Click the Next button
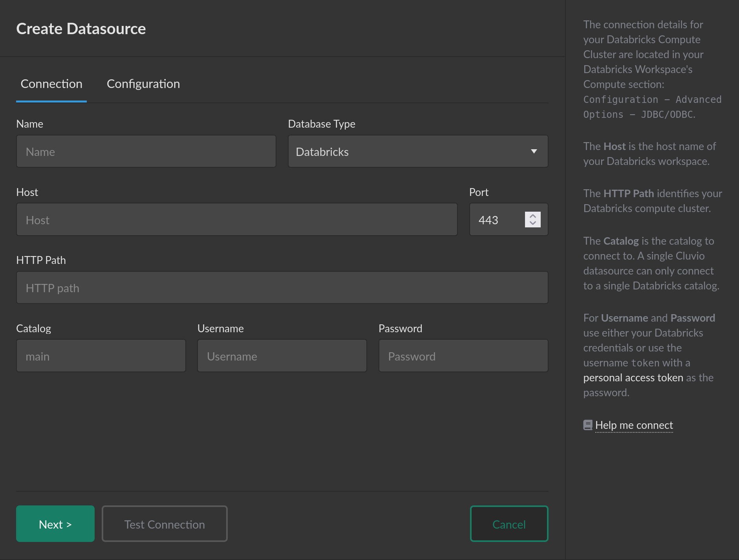 click(x=55, y=524)
